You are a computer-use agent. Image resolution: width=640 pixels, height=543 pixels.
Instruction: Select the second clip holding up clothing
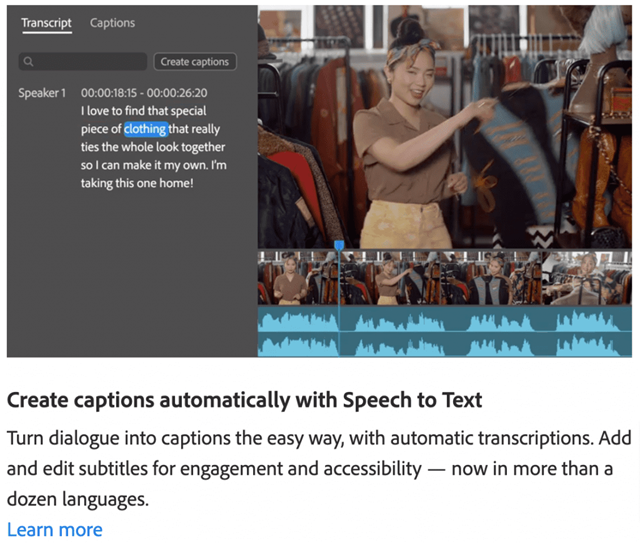click(x=390, y=277)
